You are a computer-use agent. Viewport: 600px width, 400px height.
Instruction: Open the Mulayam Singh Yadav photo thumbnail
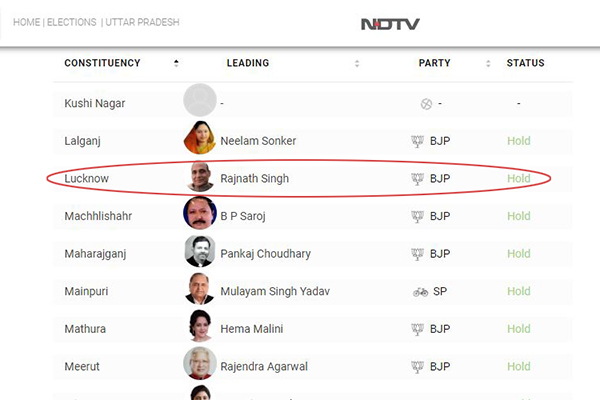pyautogui.click(x=200, y=288)
